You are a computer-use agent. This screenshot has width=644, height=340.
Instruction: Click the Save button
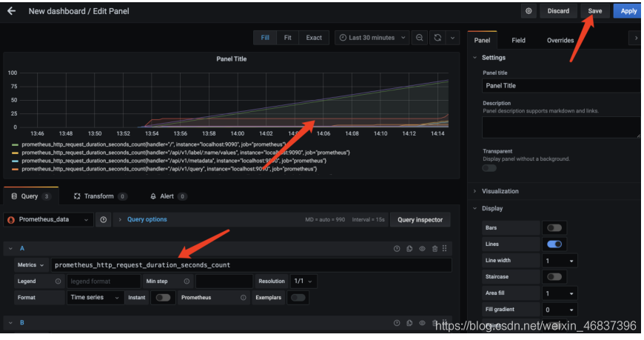595,11
